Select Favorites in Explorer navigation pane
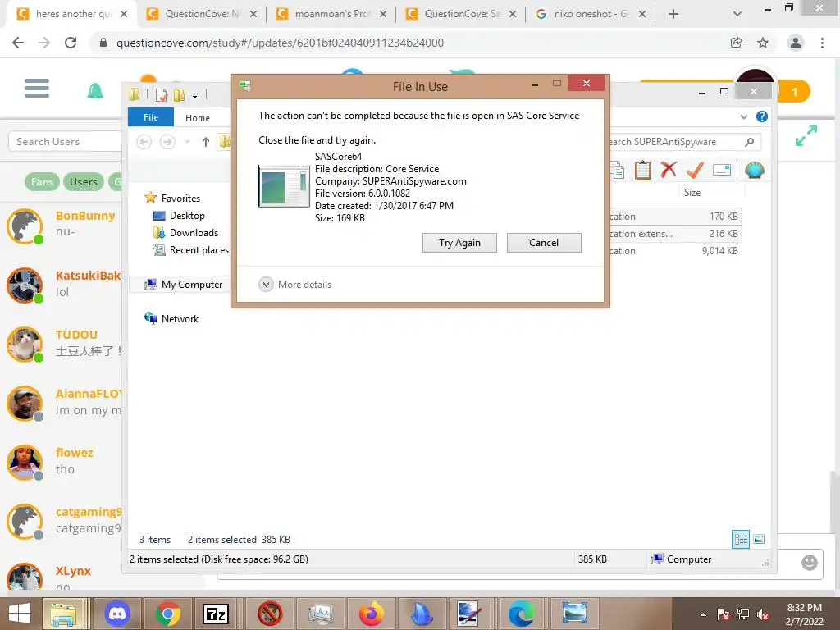 (x=172, y=199)
